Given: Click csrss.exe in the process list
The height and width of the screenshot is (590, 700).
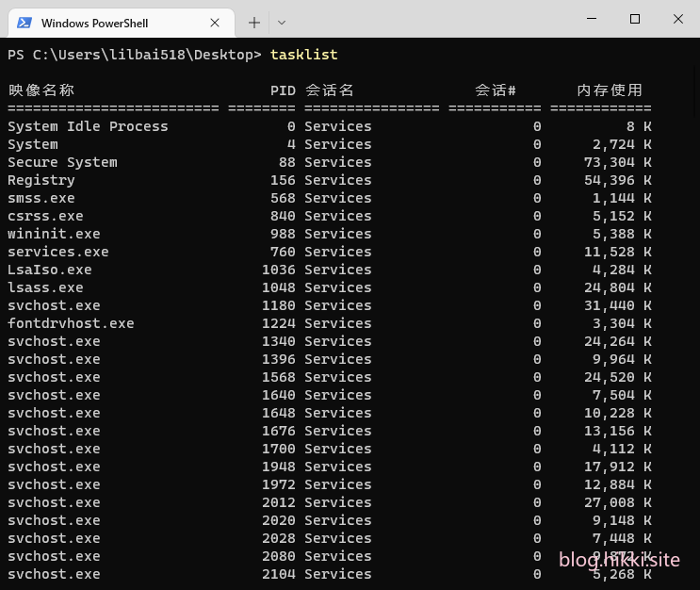Looking at the screenshot, I should (45, 216).
